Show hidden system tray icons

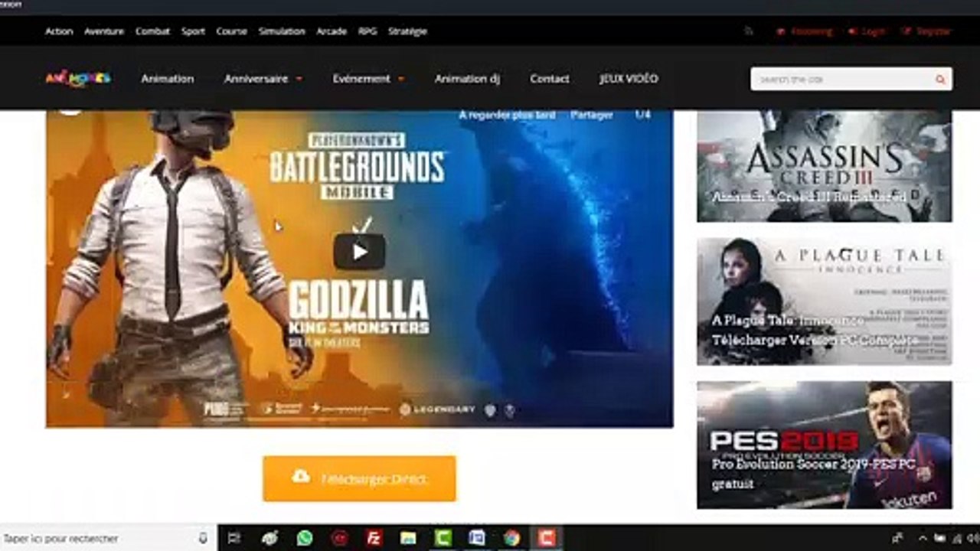click(922, 538)
